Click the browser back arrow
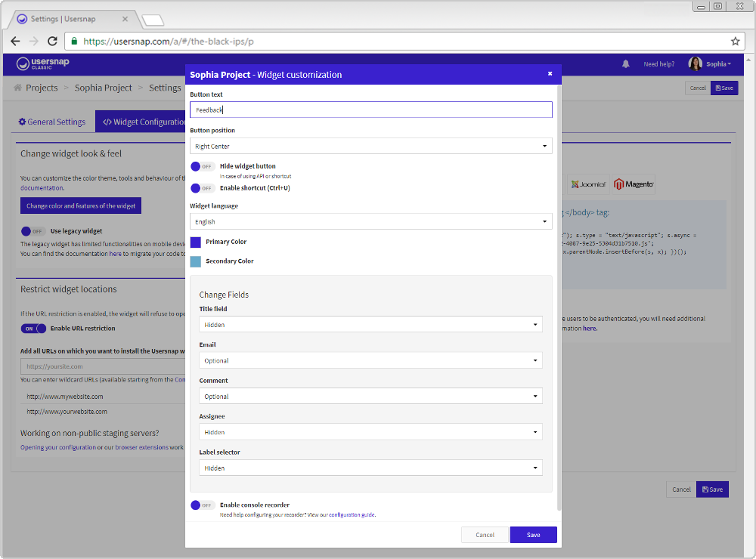Viewport: 756px width, 559px height. (x=15, y=42)
